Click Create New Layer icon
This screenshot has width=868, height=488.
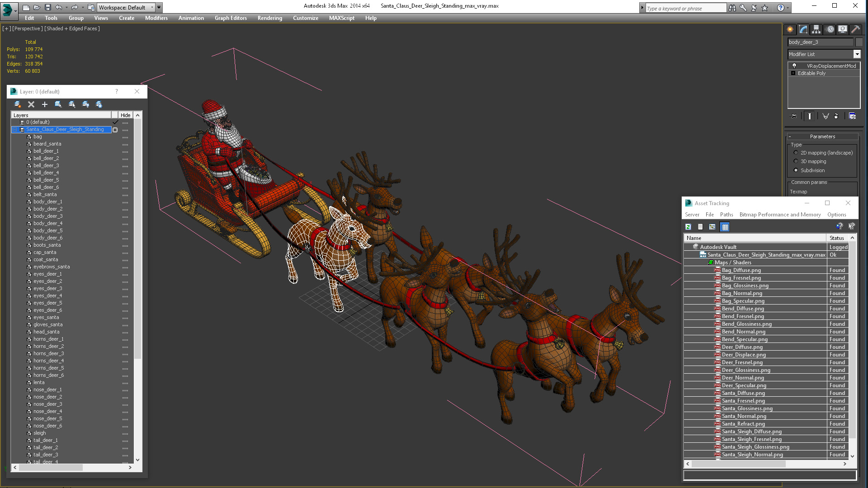point(18,104)
